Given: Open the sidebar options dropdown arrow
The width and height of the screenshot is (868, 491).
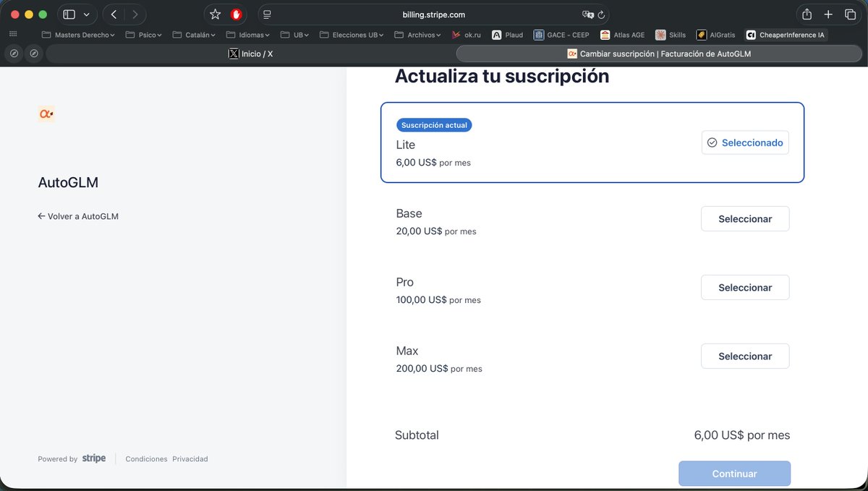Looking at the screenshot, I should [87, 14].
